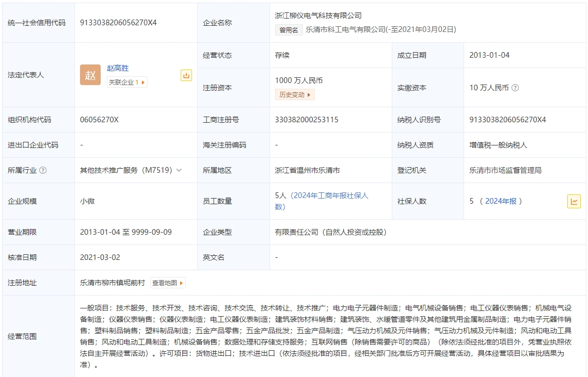Click enterprise size value 小微
588x377 pixels.
tap(87, 201)
